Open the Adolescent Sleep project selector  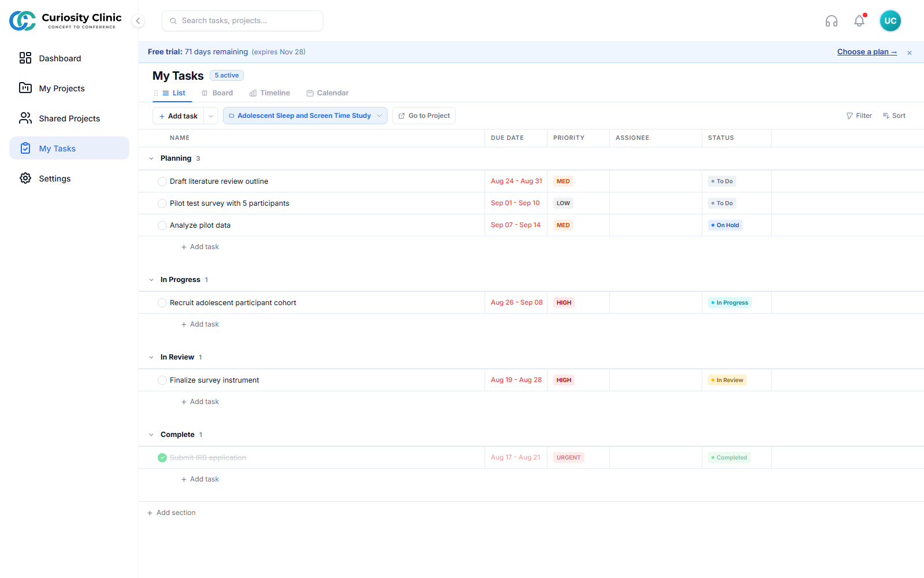click(x=305, y=116)
